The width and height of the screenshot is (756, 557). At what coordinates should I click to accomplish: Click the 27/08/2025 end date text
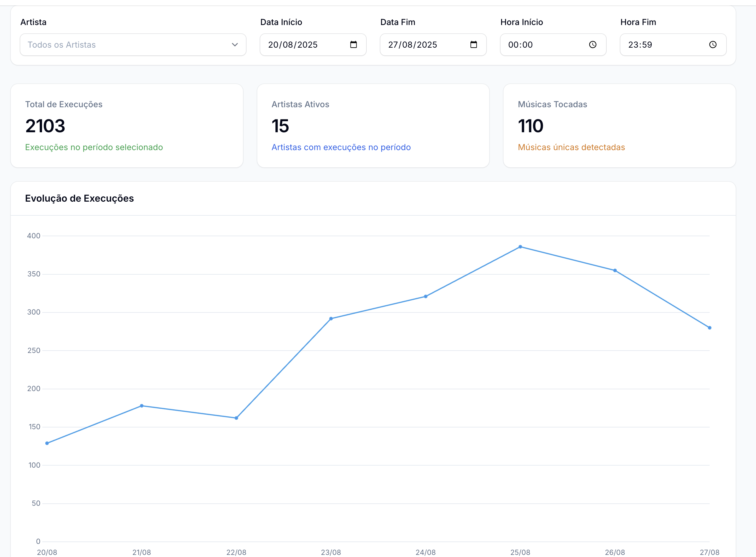(x=412, y=44)
